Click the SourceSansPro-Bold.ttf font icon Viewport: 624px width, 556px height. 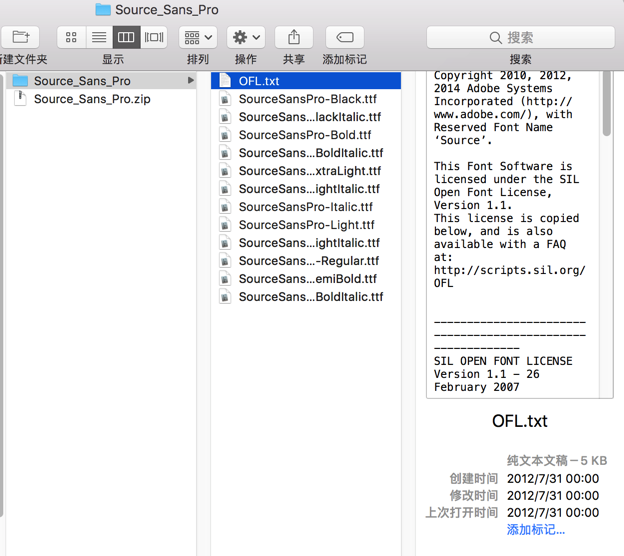click(x=225, y=135)
